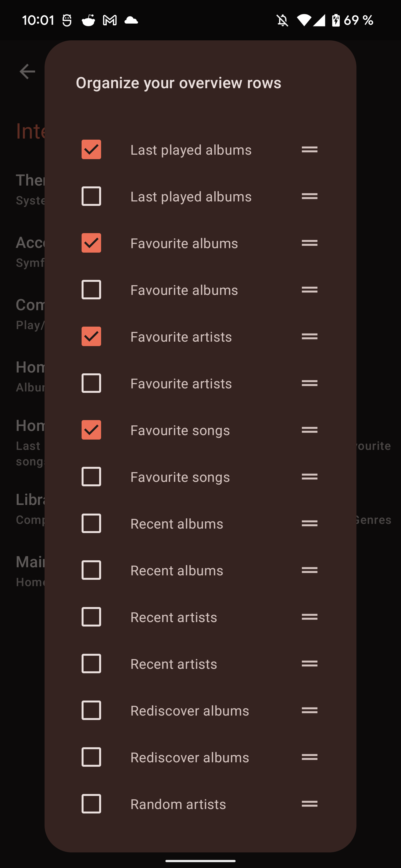The height and width of the screenshot is (868, 401).
Task: Tap drag handle of unchecked Favourite albums row
Action: [x=309, y=289]
